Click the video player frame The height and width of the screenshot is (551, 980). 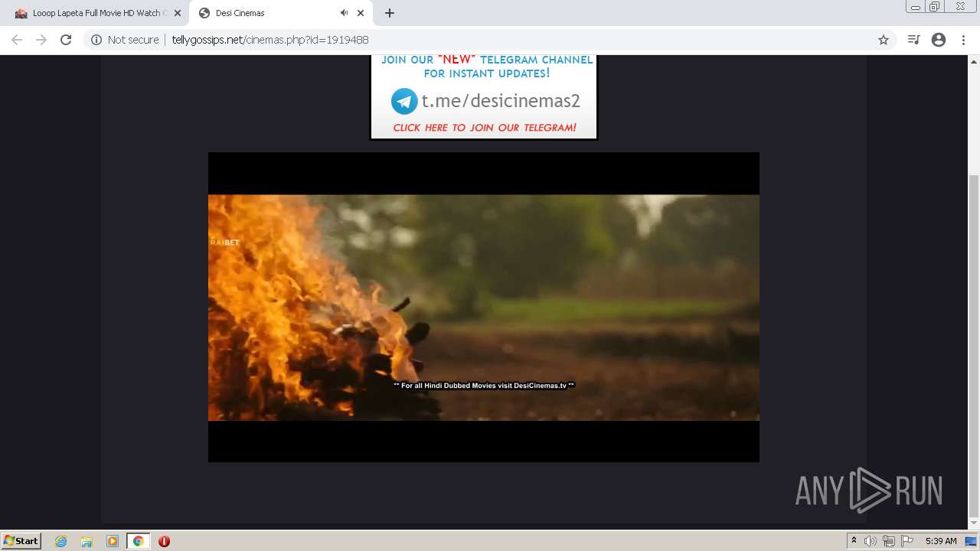(x=484, y=307)
